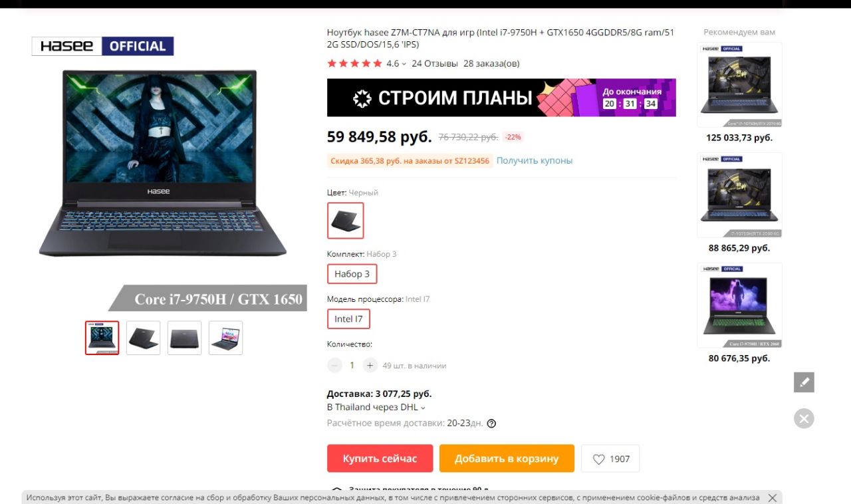Click the gray circular X icon

pos(804,418)
